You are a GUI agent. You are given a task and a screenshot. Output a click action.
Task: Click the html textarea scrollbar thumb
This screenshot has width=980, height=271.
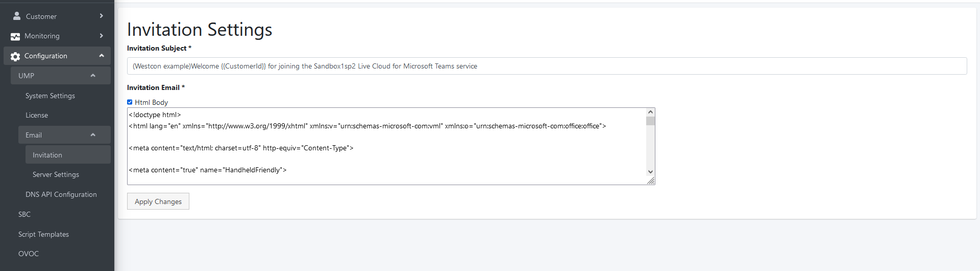(650, 121)
